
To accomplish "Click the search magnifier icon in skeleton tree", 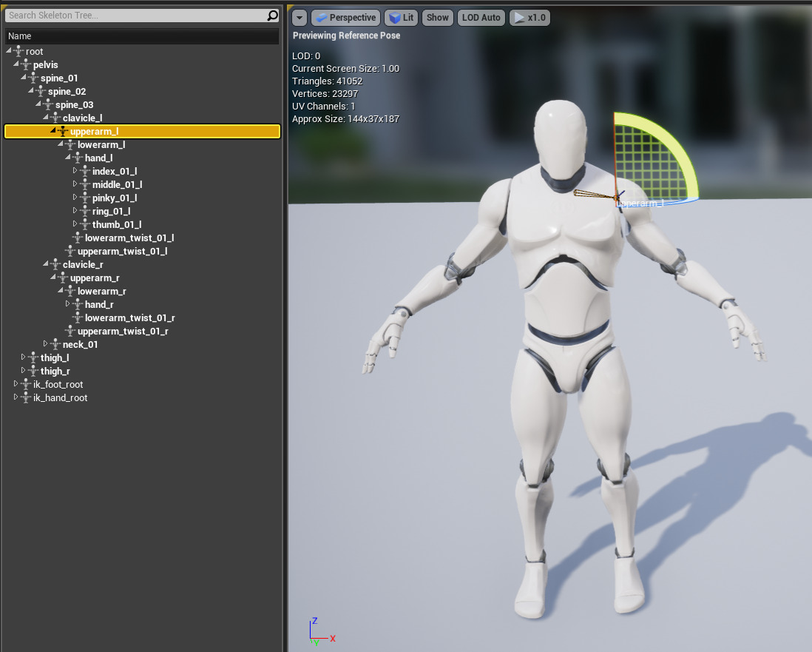I will tap(272, 16).
